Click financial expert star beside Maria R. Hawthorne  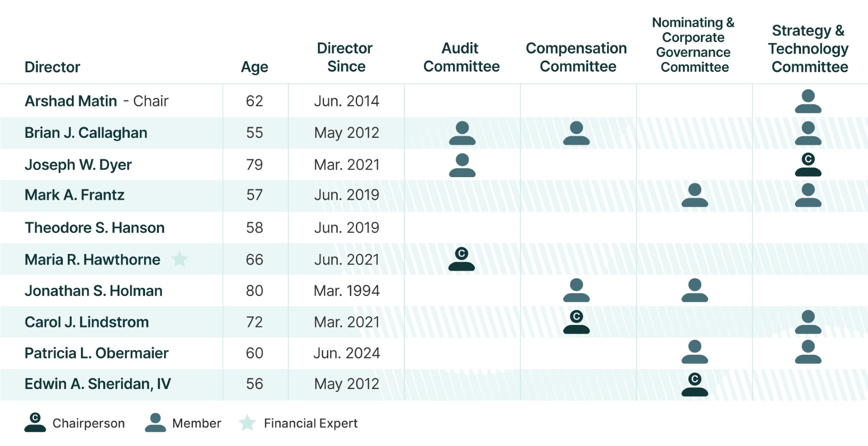click(x=179, y=259)
